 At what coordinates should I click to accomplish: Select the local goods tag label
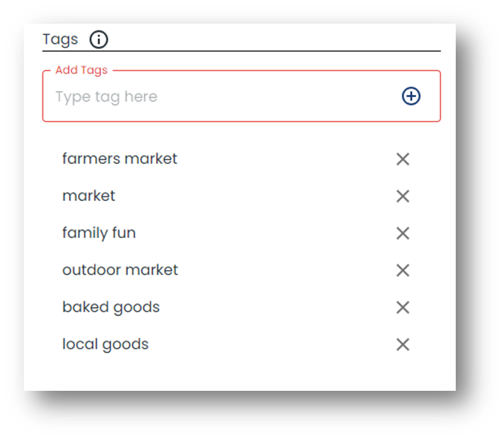pyautogui.click(x=105, y=345)
